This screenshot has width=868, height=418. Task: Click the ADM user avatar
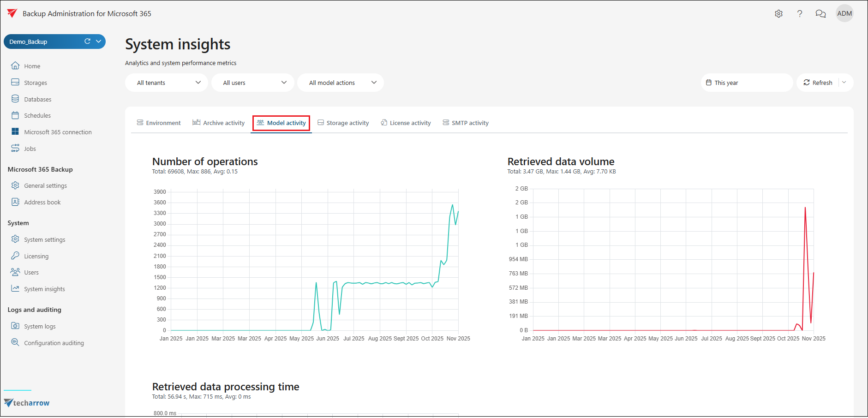coord(844,14)
